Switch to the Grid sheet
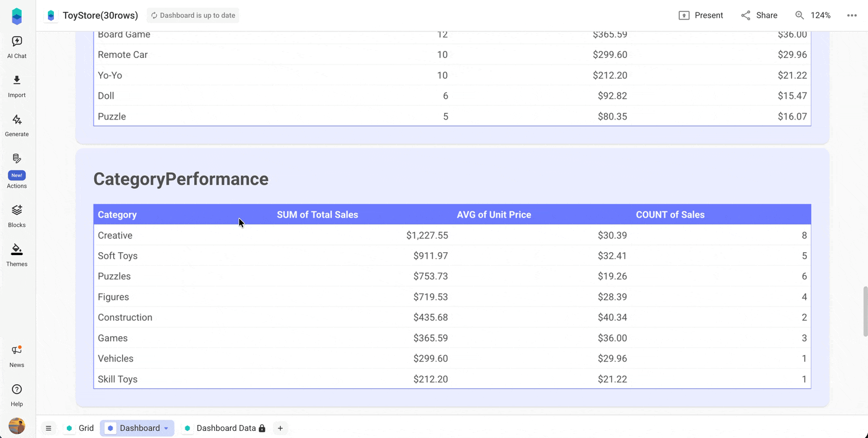The height and width of the screenshot is (438, 868). (x=86, y=428)
